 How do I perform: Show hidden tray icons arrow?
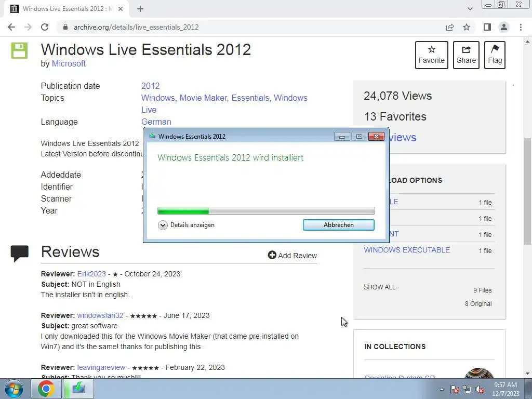click(442, 389)
